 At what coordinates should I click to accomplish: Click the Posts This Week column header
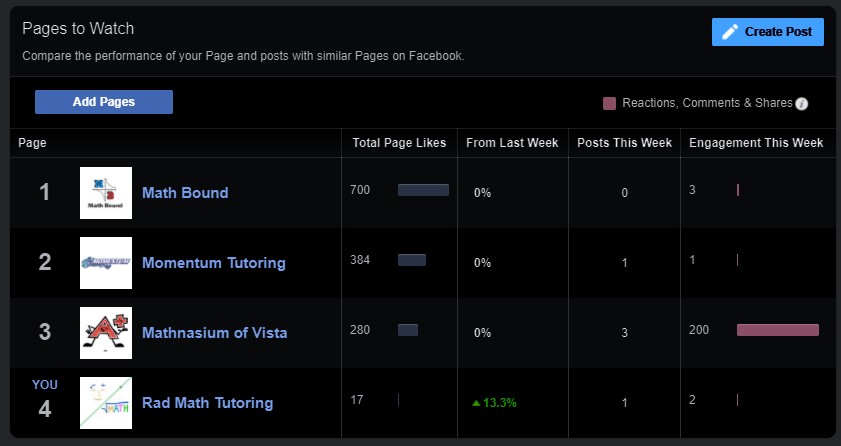(x=624, y=143)
